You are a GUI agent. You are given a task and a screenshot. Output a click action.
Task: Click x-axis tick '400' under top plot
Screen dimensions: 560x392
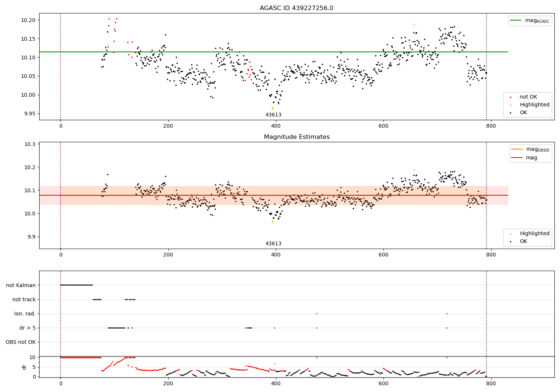[276, 126]
